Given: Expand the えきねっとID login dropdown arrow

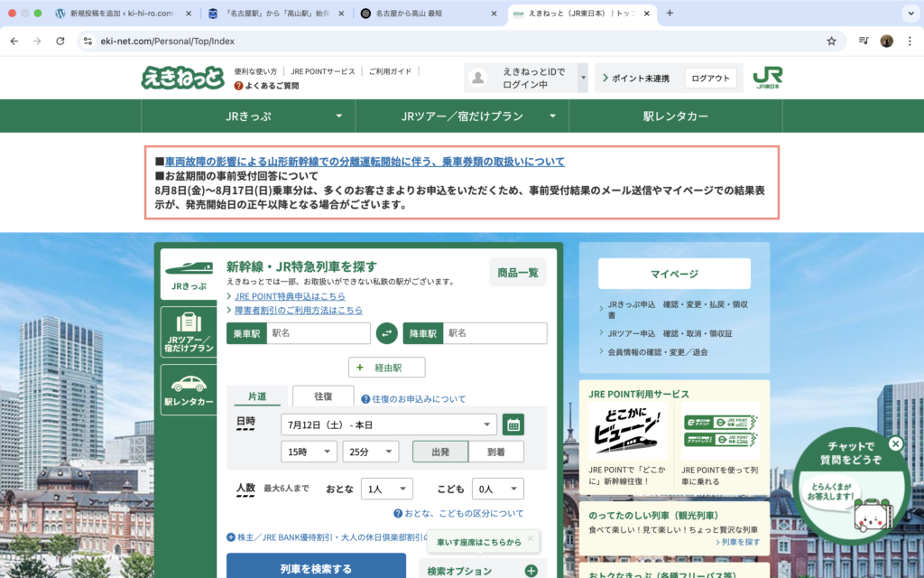Looking at the screenshot, I should click(x=584, y=78).
